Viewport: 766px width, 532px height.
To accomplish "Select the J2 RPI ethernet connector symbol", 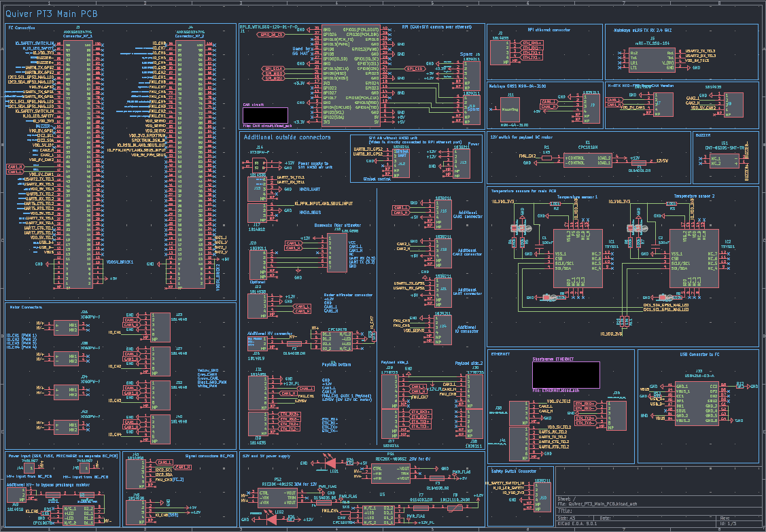I will click(x=500, y=52).
